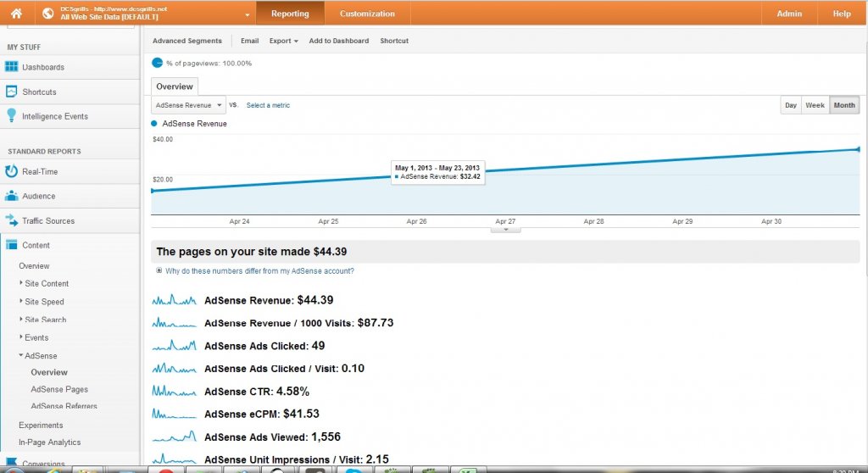Click the chart's right end data point

pos(858,149)
